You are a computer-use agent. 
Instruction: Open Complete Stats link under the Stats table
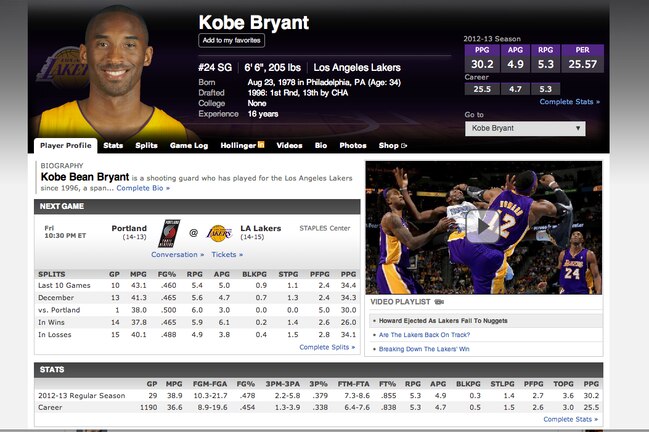[570, 419]
